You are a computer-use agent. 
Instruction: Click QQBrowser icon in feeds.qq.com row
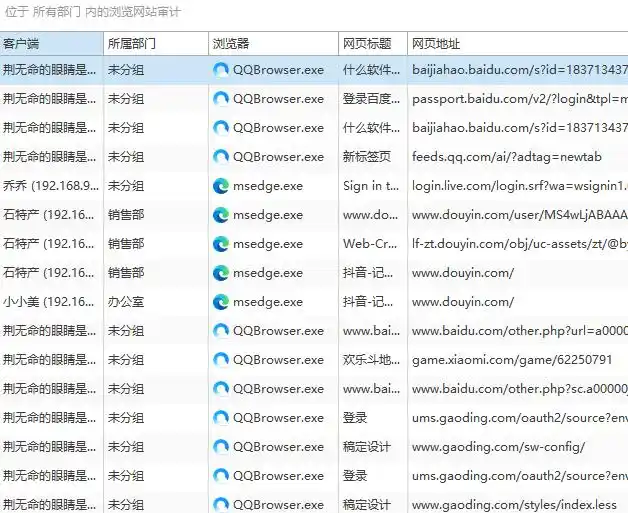tap(221, 157)
